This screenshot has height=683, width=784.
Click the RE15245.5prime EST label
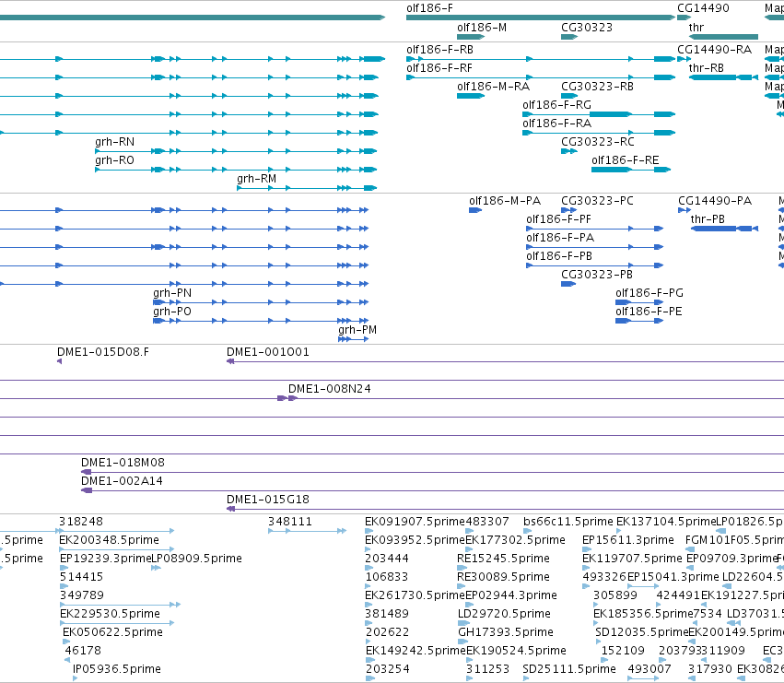click(x=504, y=559)
